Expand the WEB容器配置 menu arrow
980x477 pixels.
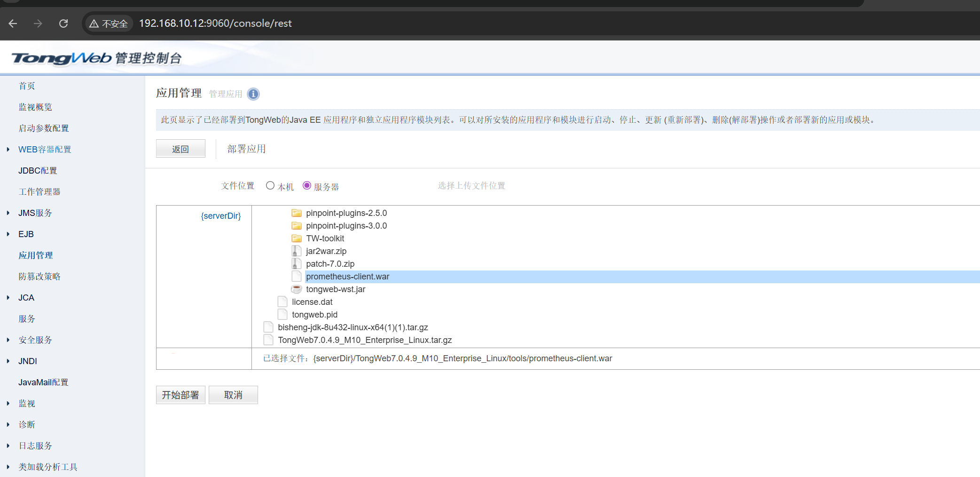[x=8, y=150]
